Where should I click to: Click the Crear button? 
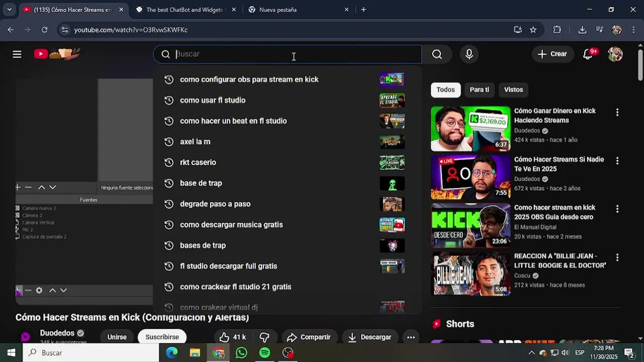tap(552, 54)
